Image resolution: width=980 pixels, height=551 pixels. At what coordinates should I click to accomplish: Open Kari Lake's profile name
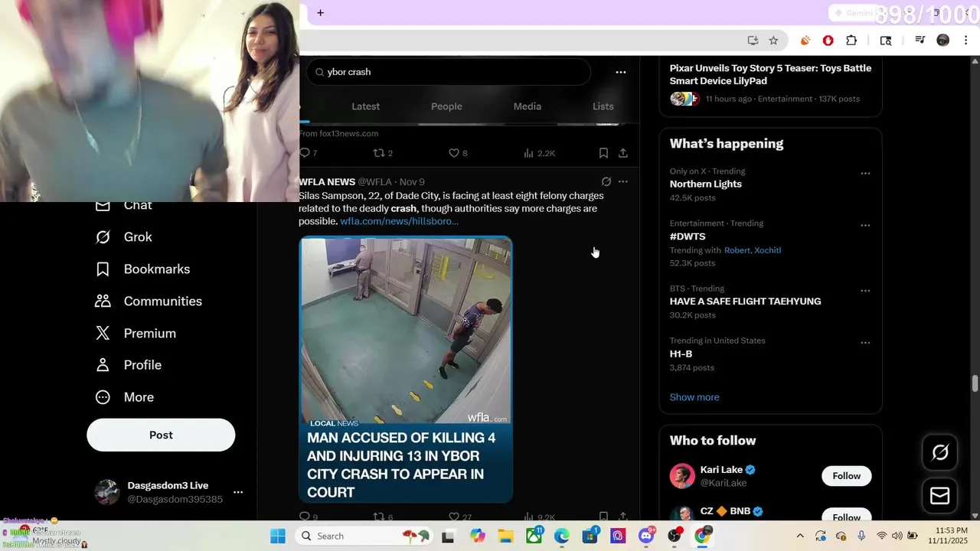(x=721, y=470)
